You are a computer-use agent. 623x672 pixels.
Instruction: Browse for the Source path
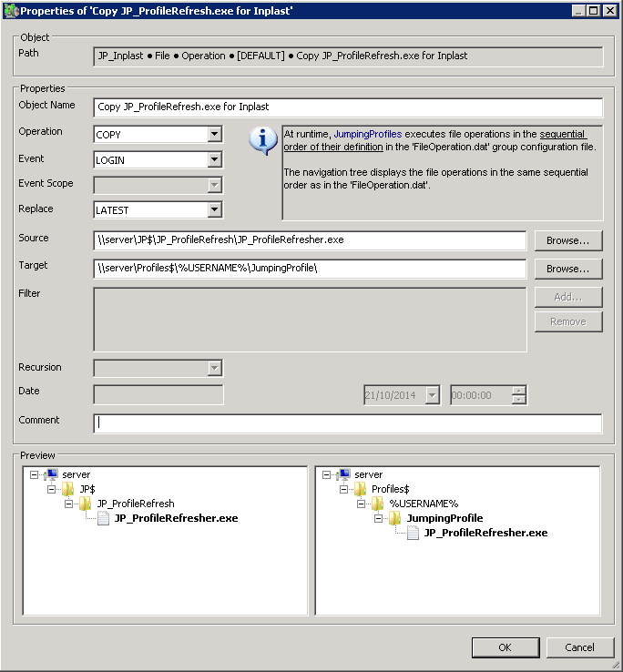coord(567,240)
